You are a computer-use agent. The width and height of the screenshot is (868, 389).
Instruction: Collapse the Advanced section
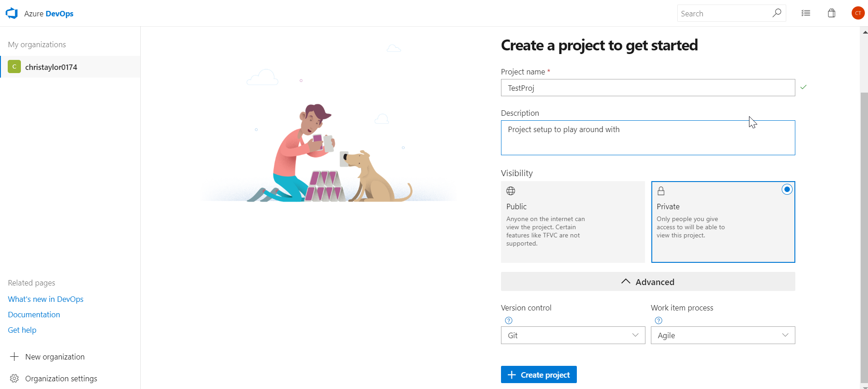(648, 282)
